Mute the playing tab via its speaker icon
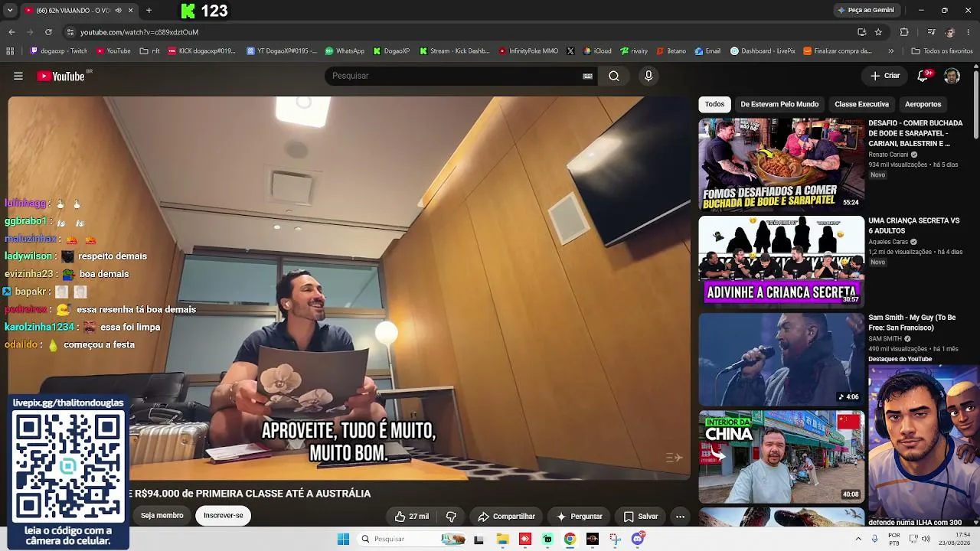The height and width of the screenshot is (551, 980). coord(118,11)
